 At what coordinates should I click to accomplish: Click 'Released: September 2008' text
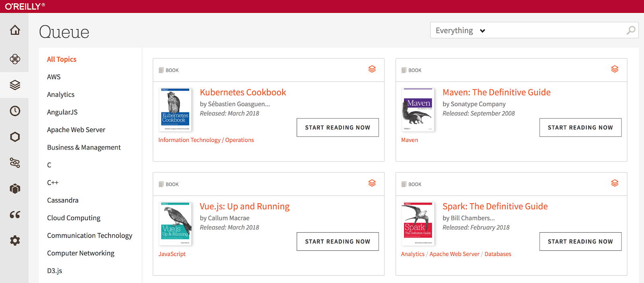tap(479, 114)
